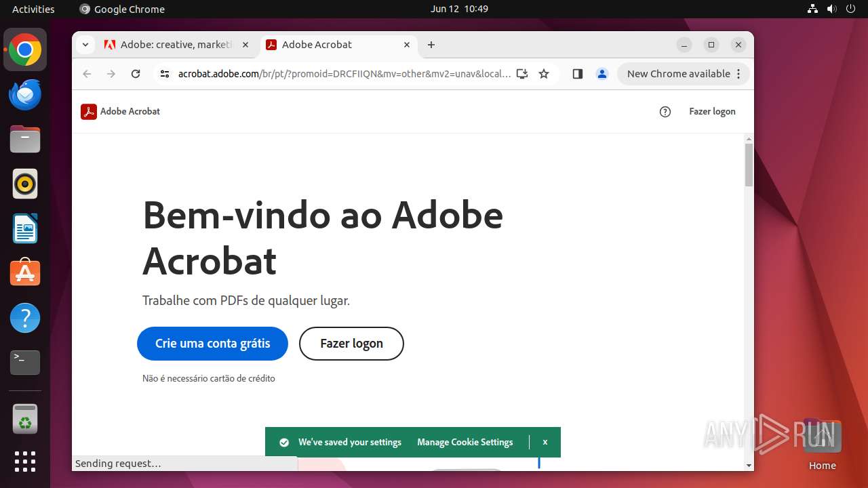Open Ubuntu Software from the dock
This screenshot has height=488, width=868.
click(x=25, y=272)
